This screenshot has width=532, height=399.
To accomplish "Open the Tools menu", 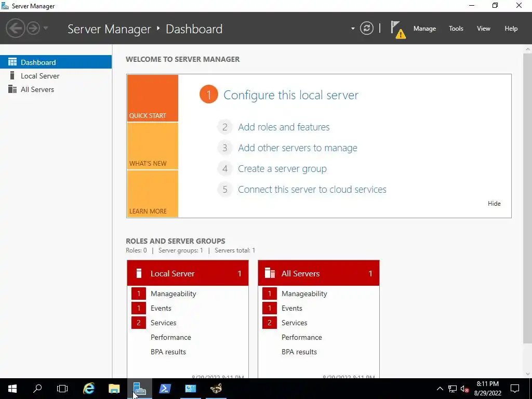I will 456,29.
